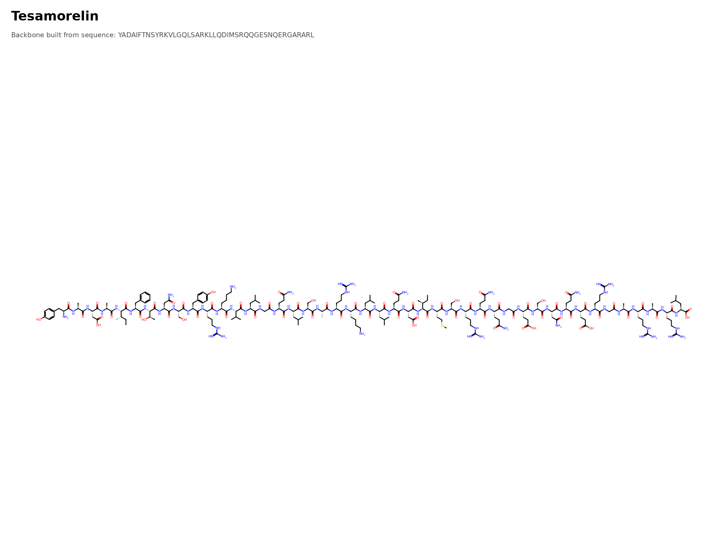Click the red "HO" label at the far-left chain end
The height and width of the screenshot is (560, 728).
(x=39, y=320)
